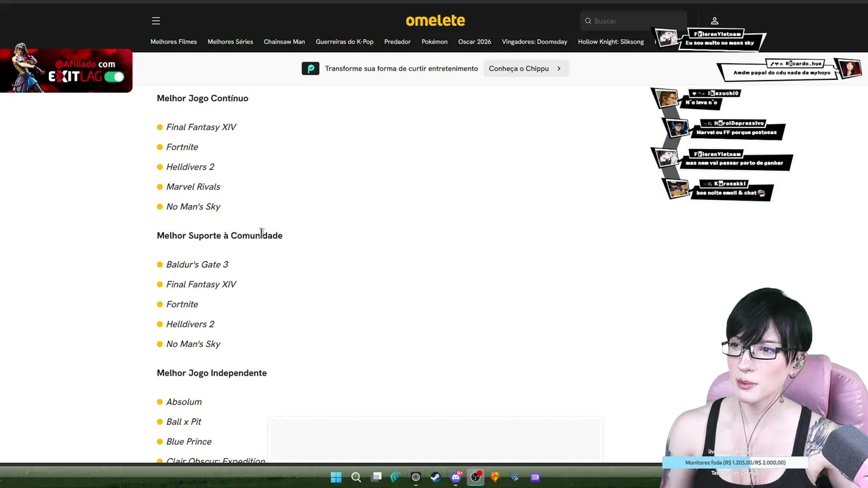Click Blue Prince list item
Viewport: 868px width, 488px height.
(189, 442)
